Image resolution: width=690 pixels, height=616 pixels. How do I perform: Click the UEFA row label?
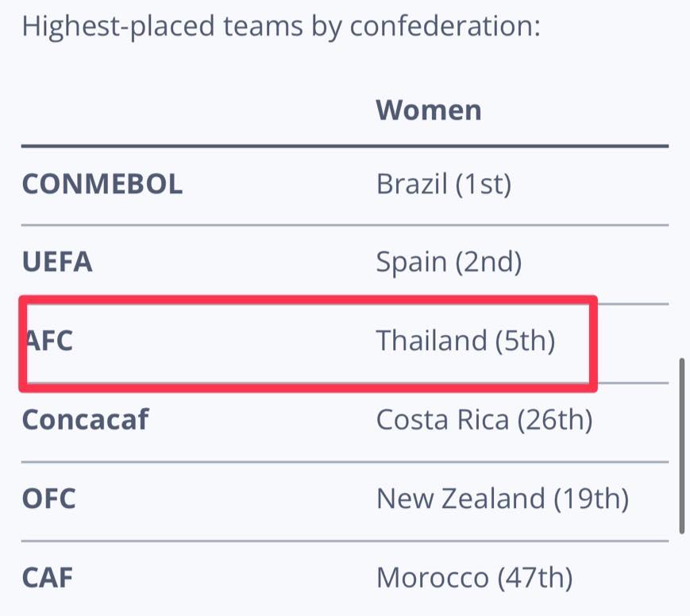57,263
